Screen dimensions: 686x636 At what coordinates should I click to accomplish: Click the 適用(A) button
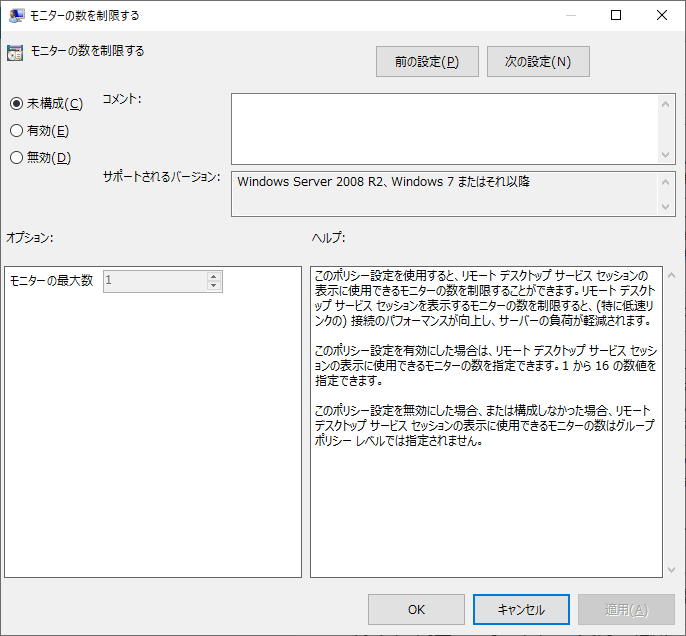(x=626, y=609)
